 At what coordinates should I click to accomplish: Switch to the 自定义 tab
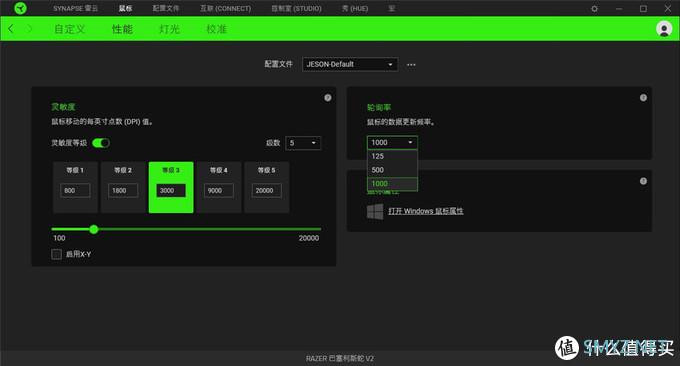point(69,29)
